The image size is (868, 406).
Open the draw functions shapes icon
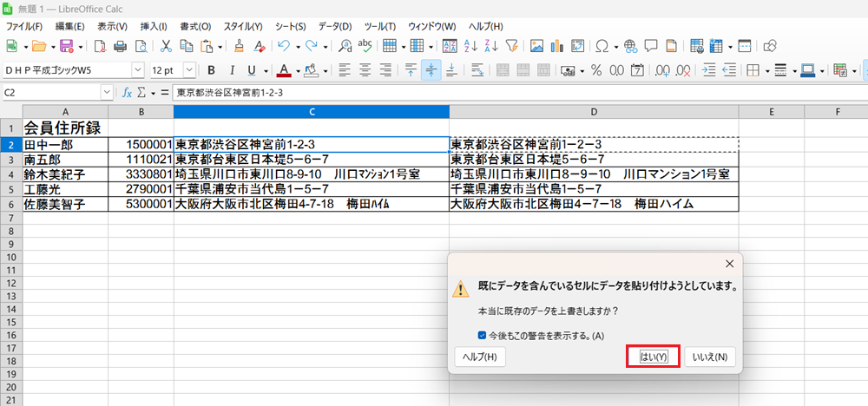(771, 46)
